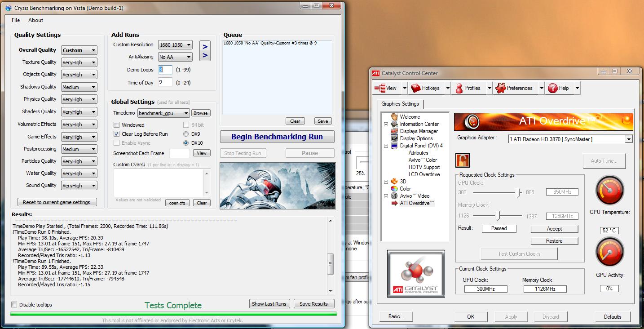Screen dimensions: 644x329
Task: Click the GPU Temperature gauge
Action: pos(610,190)
